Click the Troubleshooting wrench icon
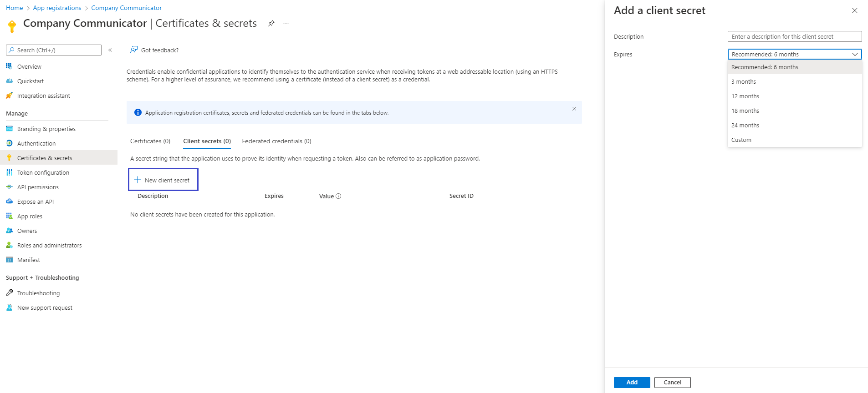The image size is (868, 393). [9, 292]
